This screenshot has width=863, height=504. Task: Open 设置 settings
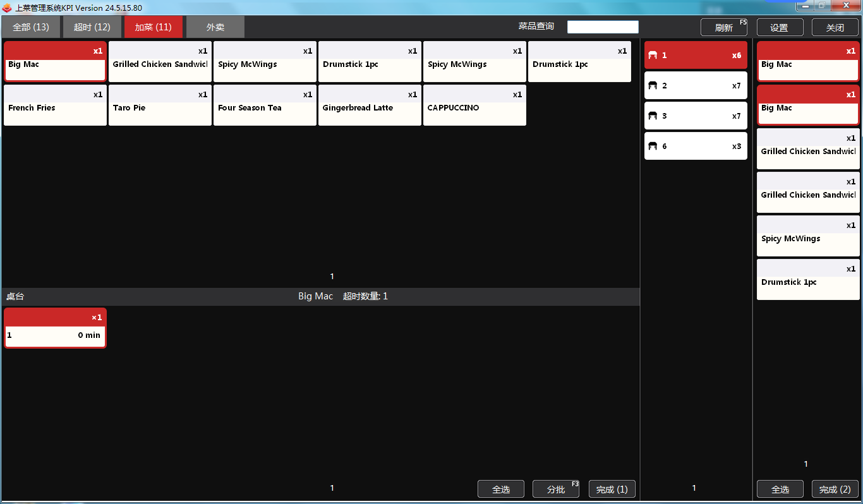(780, 28)
